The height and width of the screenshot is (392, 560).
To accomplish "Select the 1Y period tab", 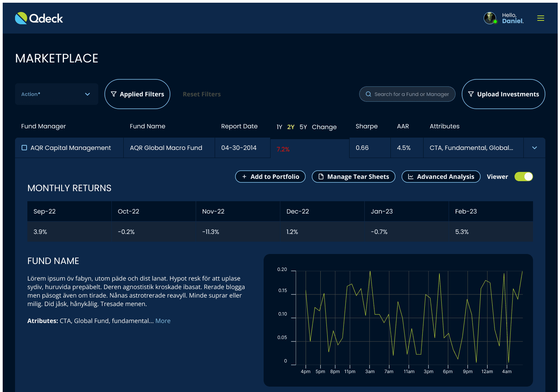I will coord(279,127).
